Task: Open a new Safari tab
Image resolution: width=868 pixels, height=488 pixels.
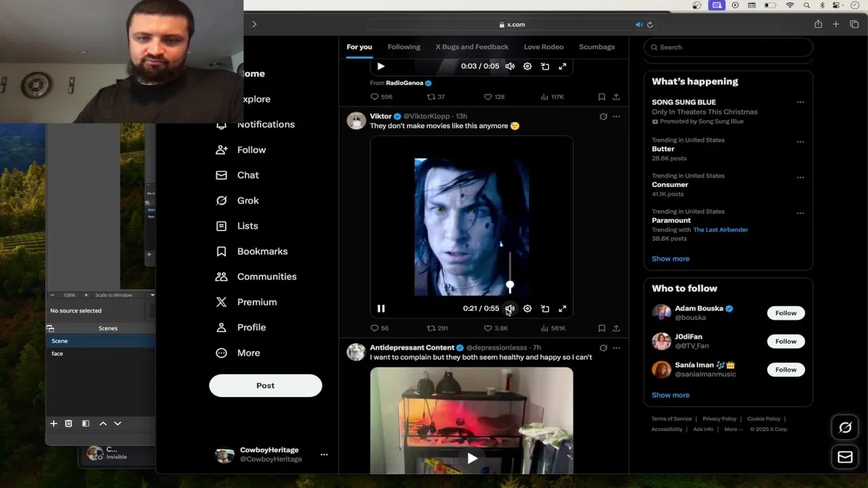Action: click(x=835, y=24)
